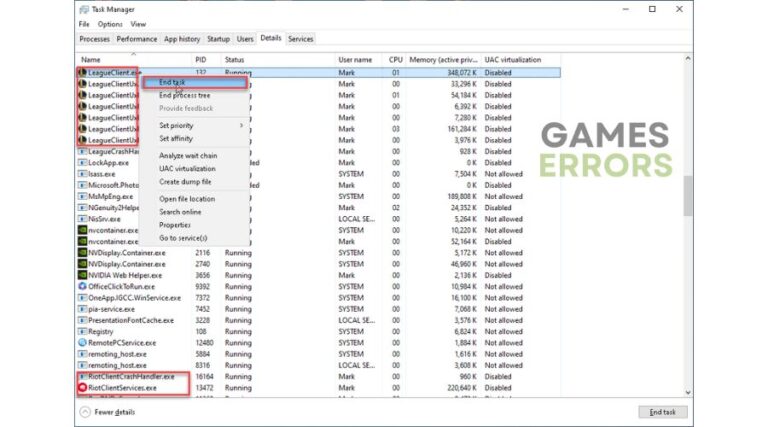Click the RiotClientCrashHandler.exe icon

point(83,376)
